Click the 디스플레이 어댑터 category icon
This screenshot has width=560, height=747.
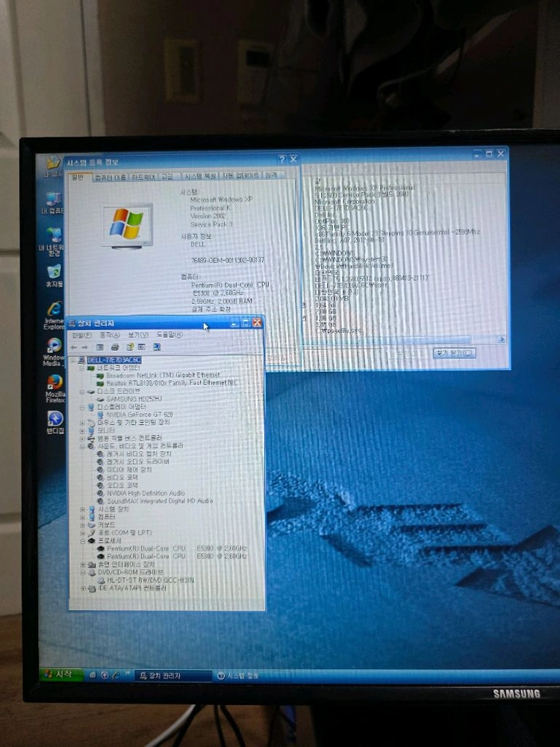coord(91,407)
